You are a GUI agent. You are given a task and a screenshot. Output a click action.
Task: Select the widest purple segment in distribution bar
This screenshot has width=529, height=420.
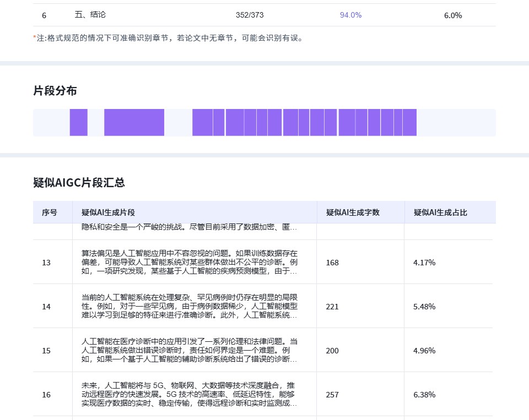tap(134, 122)
